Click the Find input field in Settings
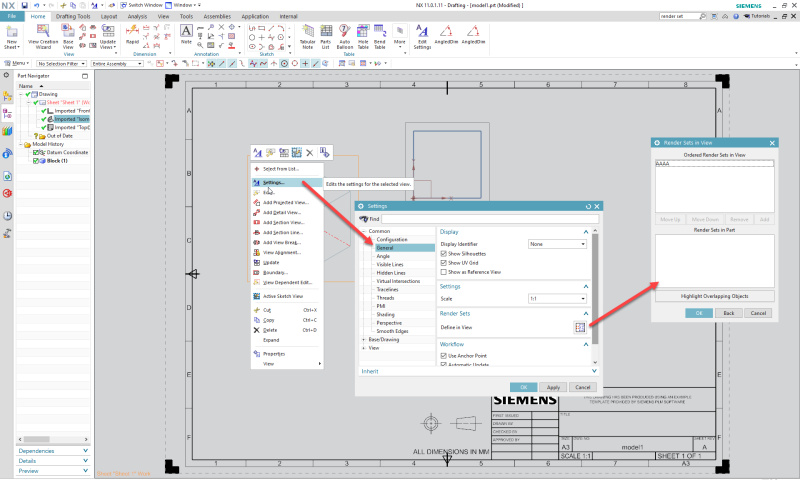The image size is (800, 480). click(x=490, y=219)
